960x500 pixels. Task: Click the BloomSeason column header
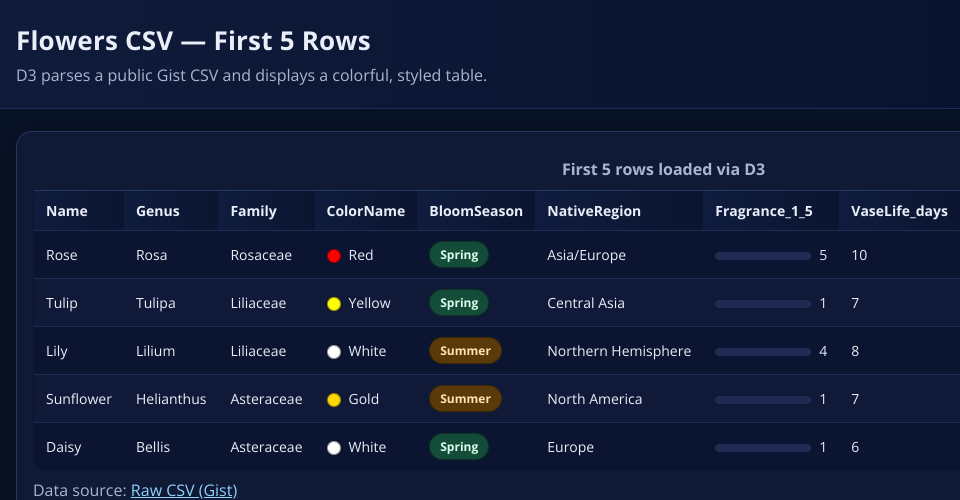click(476, 211)
